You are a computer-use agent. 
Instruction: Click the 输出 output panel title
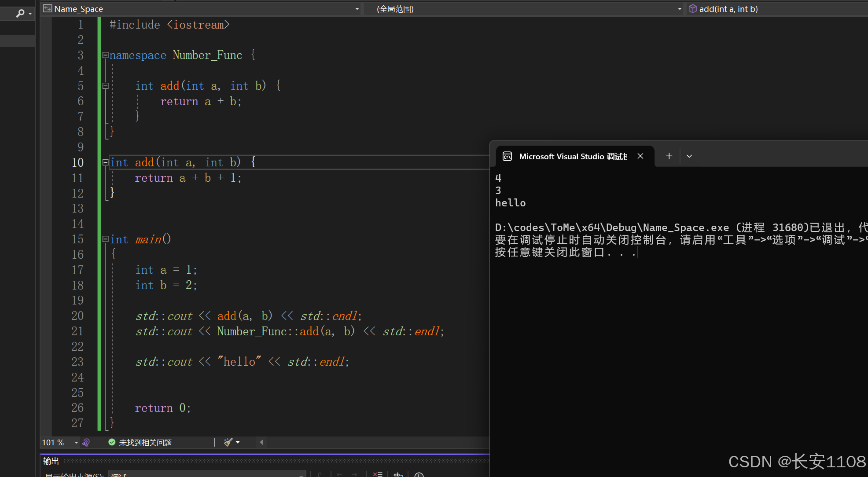[x=51, y=461]
